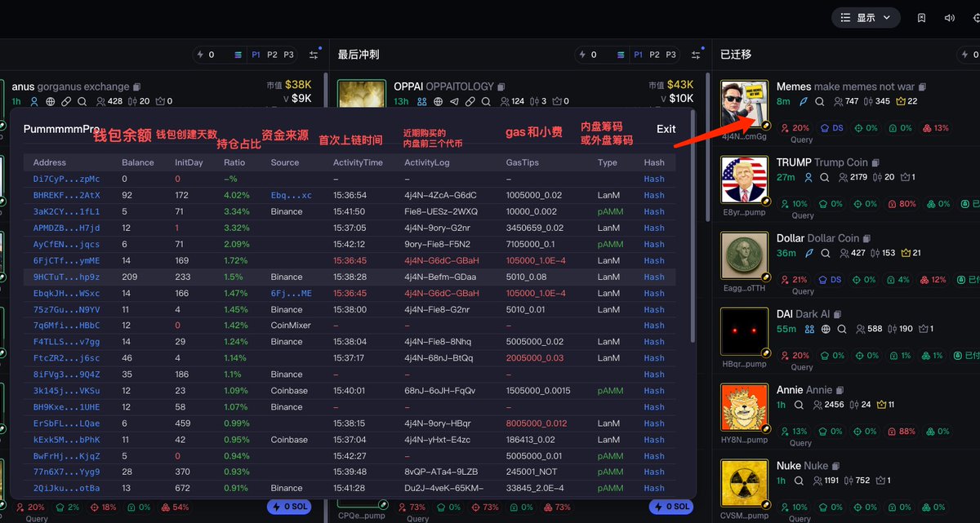The height and width of the screenshot is (523, 980).
Task: Close the PummmmmPro panel with Exit
Action: (x=666, y=129)
